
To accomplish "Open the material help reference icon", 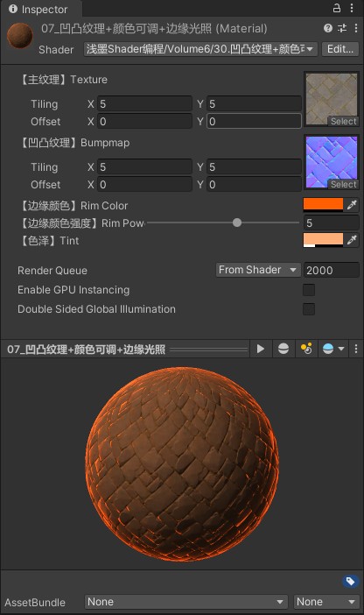I will click(x=328, y=28).
